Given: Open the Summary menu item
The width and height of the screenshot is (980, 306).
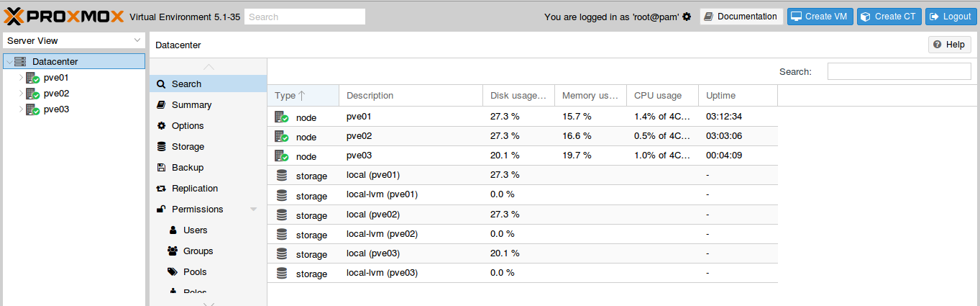Looking at the screenshot, I should click(209, 105).
